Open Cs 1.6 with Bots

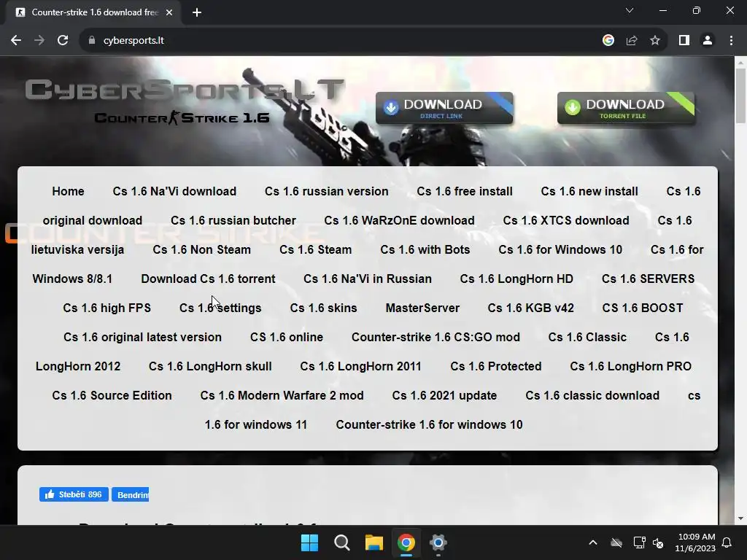point(425,249)
